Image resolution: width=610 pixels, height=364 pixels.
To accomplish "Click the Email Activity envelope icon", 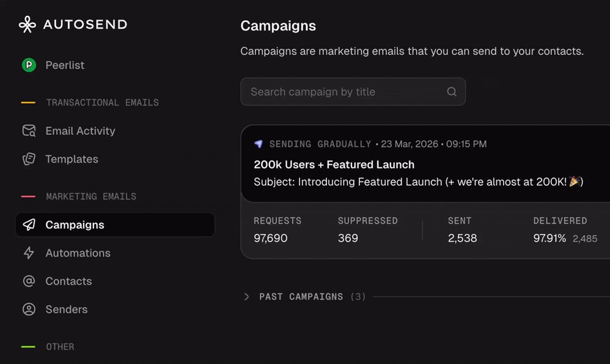I will point(29,131).
